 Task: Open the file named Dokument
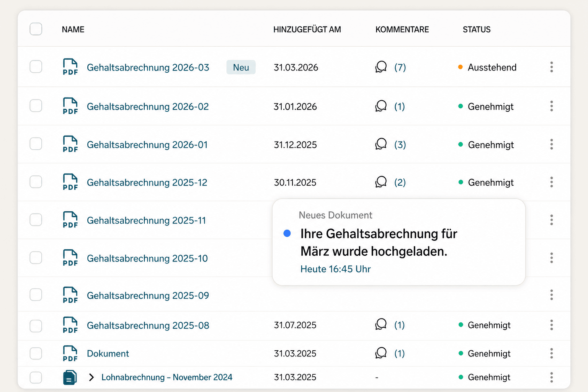(x=108, y=353)
